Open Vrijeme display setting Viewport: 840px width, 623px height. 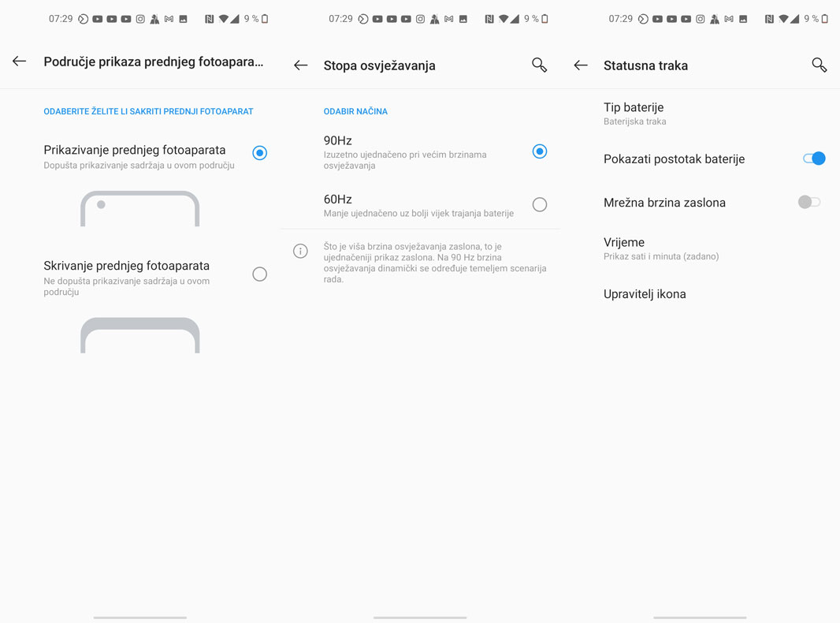[700, 248]
